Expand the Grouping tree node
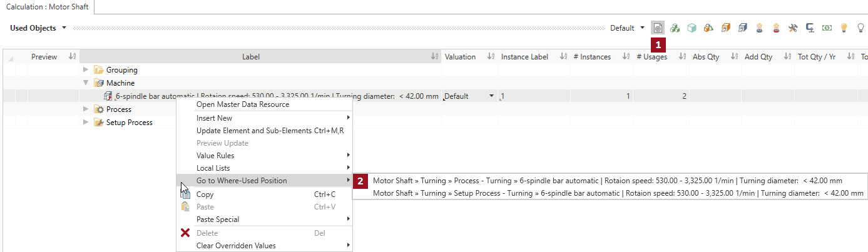This screenshot has height=252, width=868. tap(86, 70)
